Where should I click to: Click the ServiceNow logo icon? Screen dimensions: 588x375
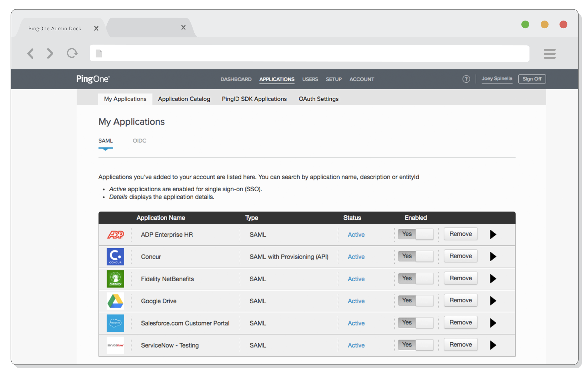coord(115,345)
